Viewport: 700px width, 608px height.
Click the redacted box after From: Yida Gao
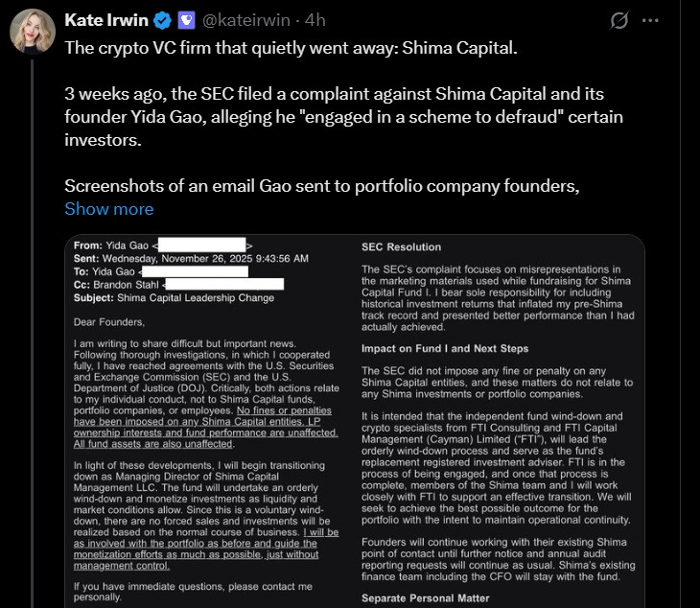[201, 246]
